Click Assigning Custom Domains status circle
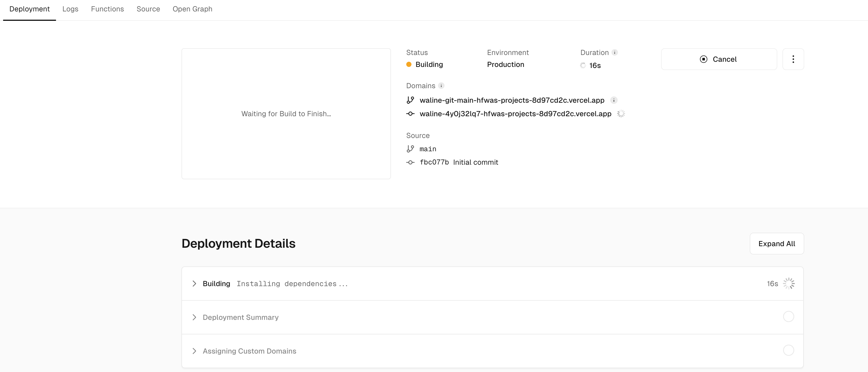868x372 pixels. coord(788,350)
